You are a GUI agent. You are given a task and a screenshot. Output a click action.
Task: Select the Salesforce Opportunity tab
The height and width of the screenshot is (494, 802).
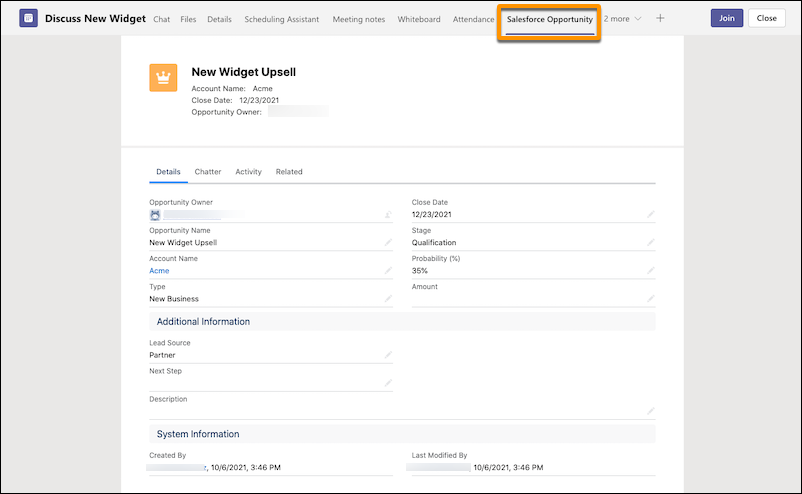point(550,19)
